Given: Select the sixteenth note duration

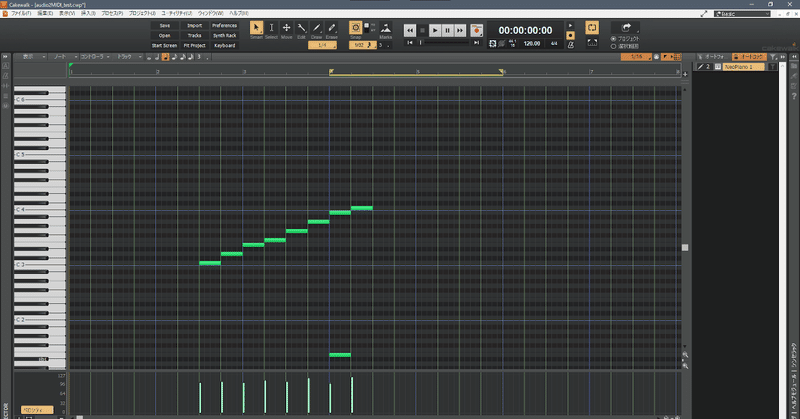Looking at the screenshot, I should [182, 57].
